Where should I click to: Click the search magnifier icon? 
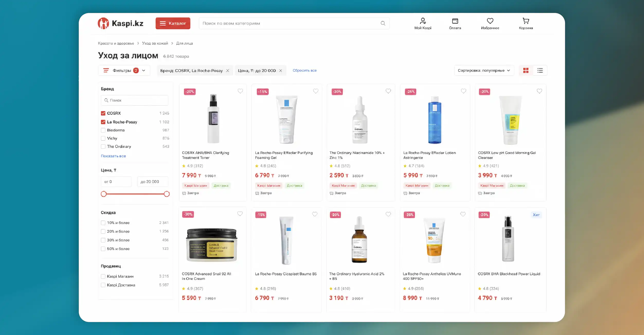click(383, 23)
